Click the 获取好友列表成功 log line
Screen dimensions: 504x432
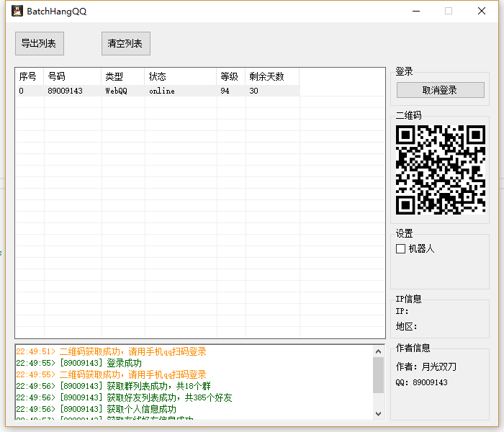click(x=124, y=397)
